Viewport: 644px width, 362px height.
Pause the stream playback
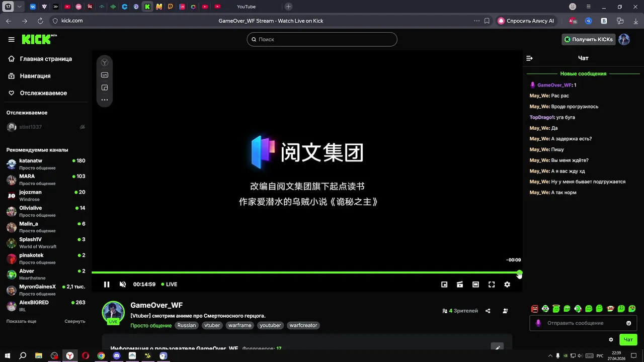point(107,284)
